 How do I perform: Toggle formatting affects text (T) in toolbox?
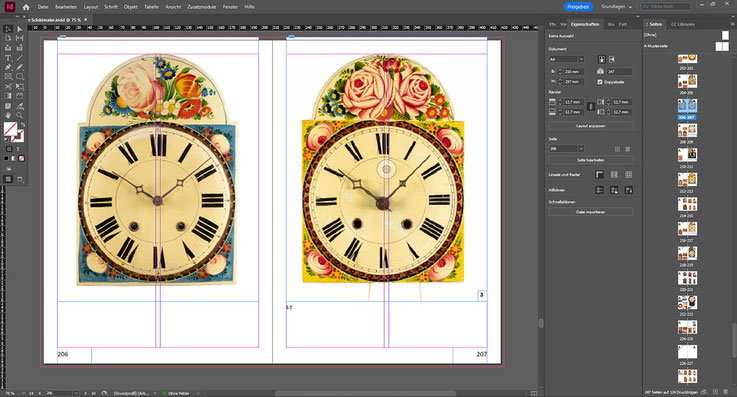coord(18,149)
